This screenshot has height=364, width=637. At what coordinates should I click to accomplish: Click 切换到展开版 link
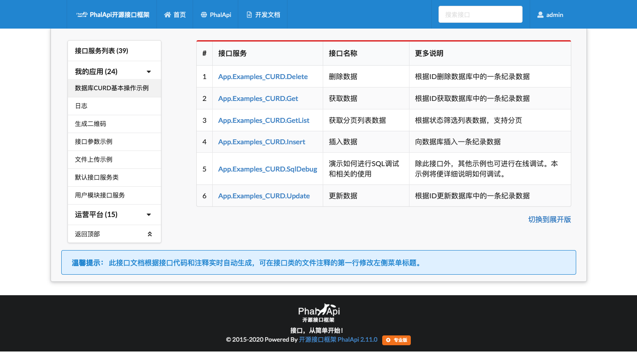click(x=549, y=219)
